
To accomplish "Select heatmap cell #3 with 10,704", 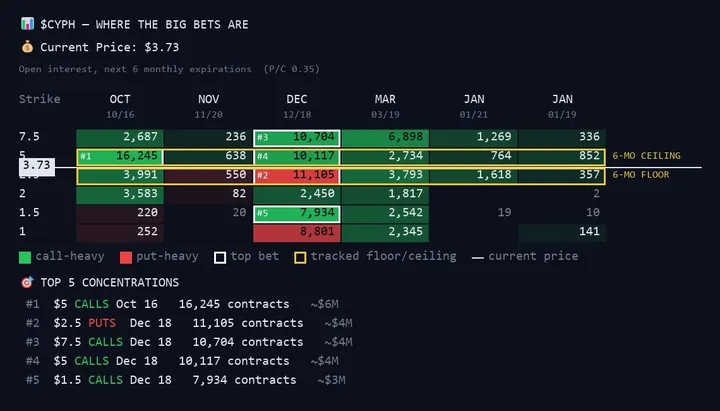I will click(x=297, y=138).
